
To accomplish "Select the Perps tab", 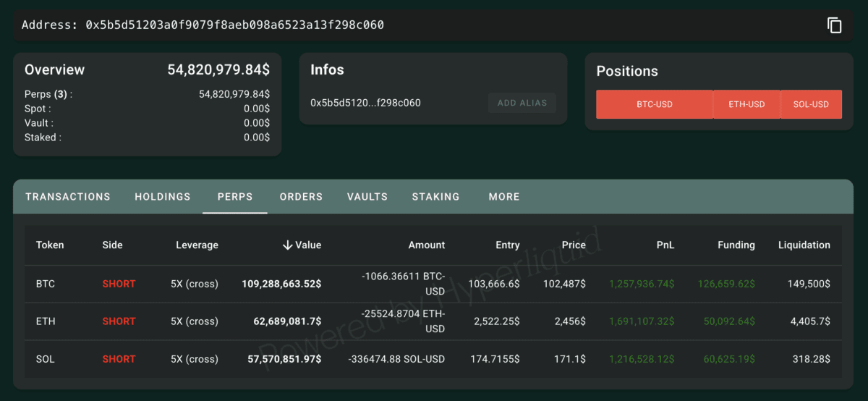I will point(235,197).
